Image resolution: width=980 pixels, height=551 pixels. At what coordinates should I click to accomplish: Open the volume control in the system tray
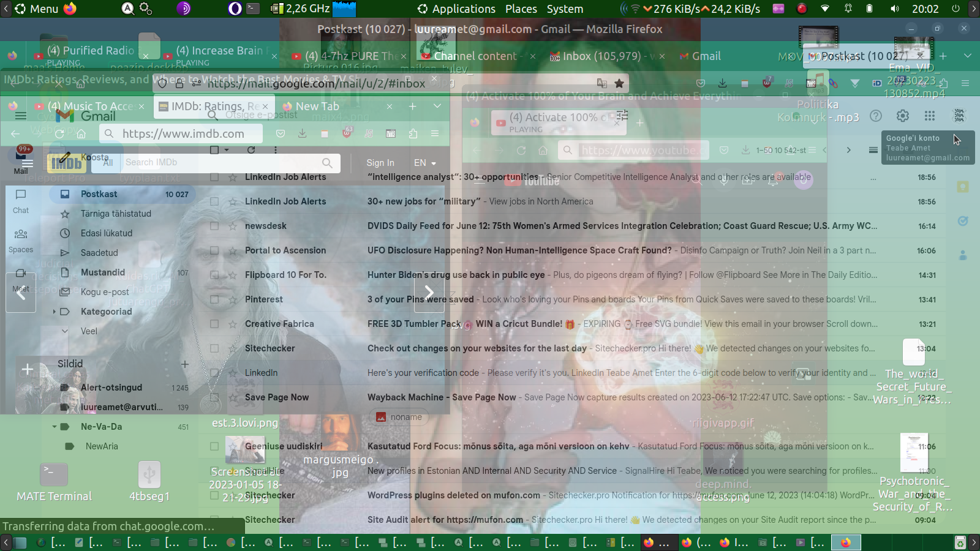[895, 9]
